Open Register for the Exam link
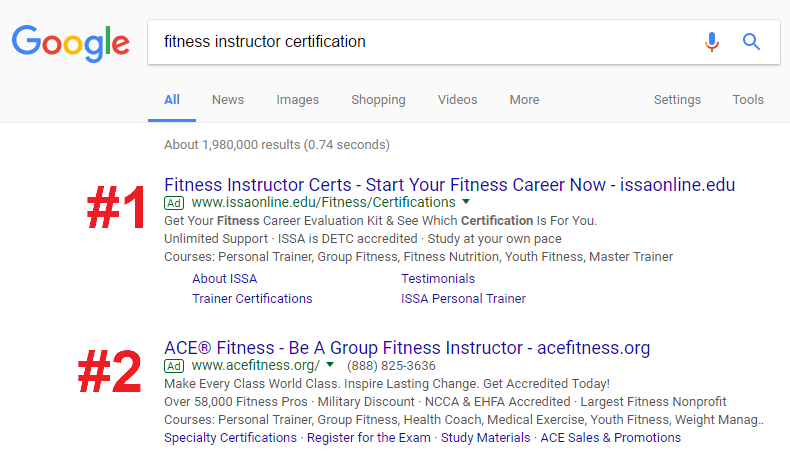 point(368,438)
